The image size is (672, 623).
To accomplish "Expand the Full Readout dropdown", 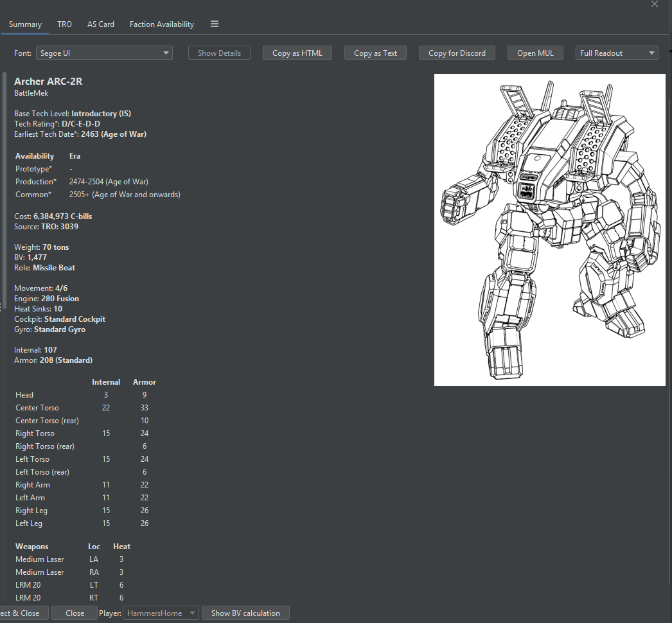I will (x=617, y=53).
